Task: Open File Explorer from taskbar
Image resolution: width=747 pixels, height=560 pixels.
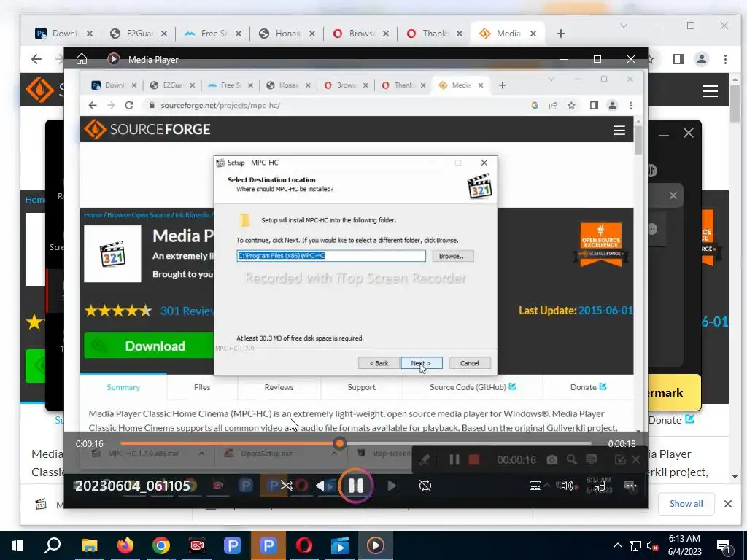Action: click(x=89, y=545)
